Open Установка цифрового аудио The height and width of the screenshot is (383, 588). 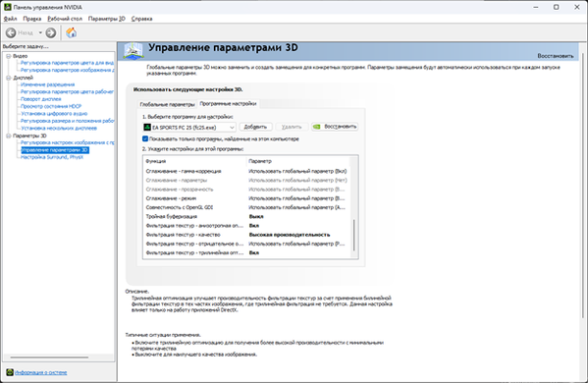pos(54,114)
